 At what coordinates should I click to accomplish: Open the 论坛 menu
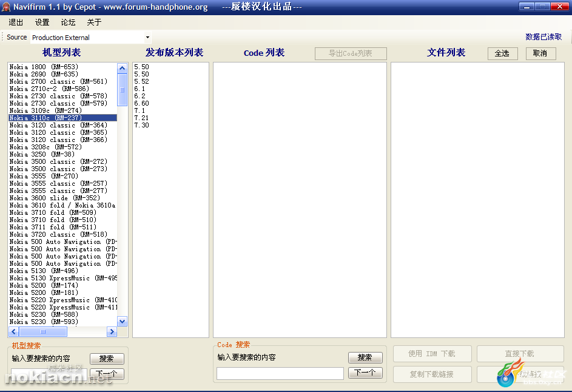point(68,22)
